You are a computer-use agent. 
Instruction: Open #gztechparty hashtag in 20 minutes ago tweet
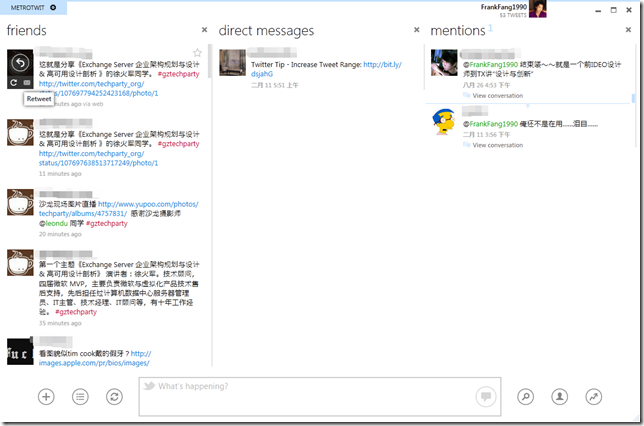[x=107, y=223]
